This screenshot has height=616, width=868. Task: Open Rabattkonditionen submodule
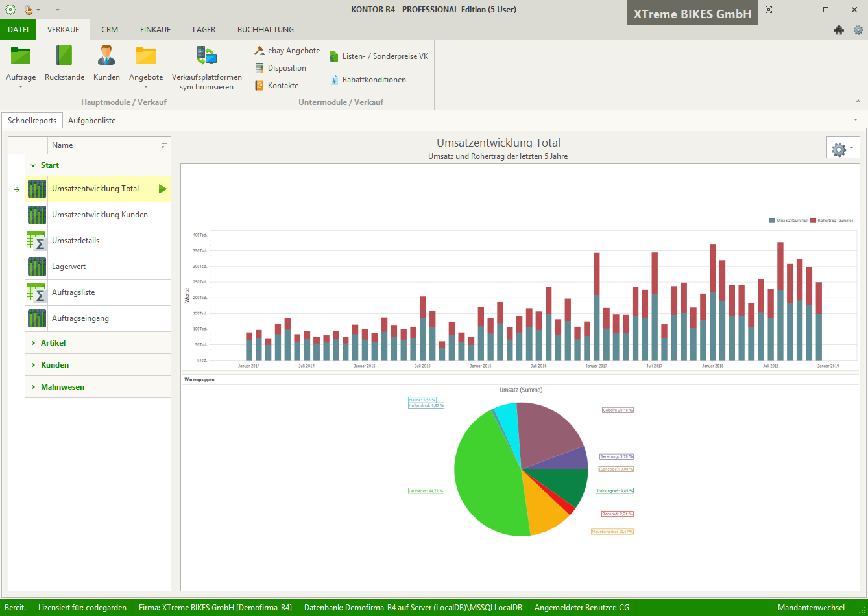coord(368,80)
